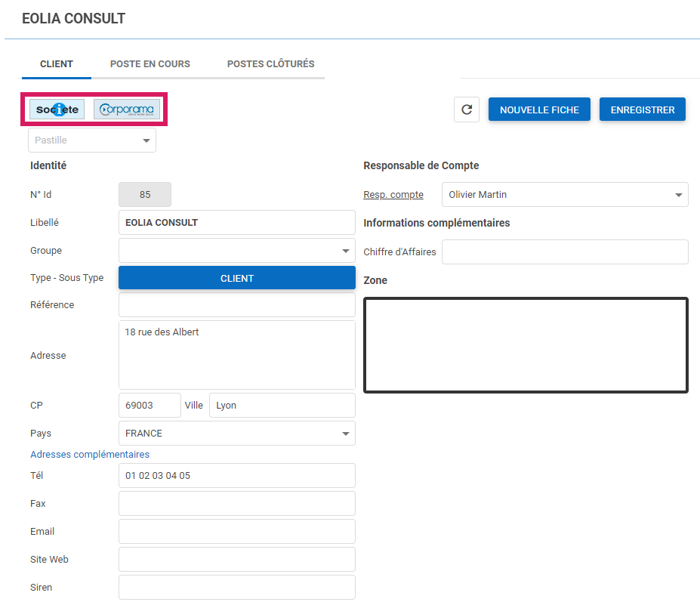Expand the Groupe dropdown
The width and height of the screenshot is (700, 605).
pyautogui.click(x=236, y=251)
